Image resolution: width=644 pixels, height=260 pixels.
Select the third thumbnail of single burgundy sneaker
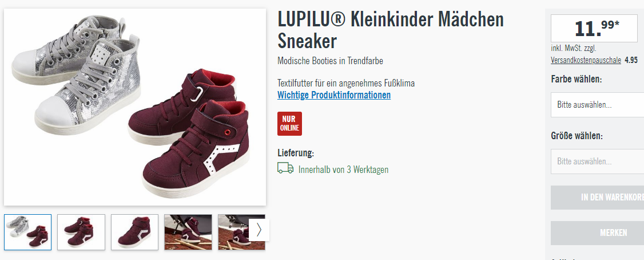click(x=135, y=232)
